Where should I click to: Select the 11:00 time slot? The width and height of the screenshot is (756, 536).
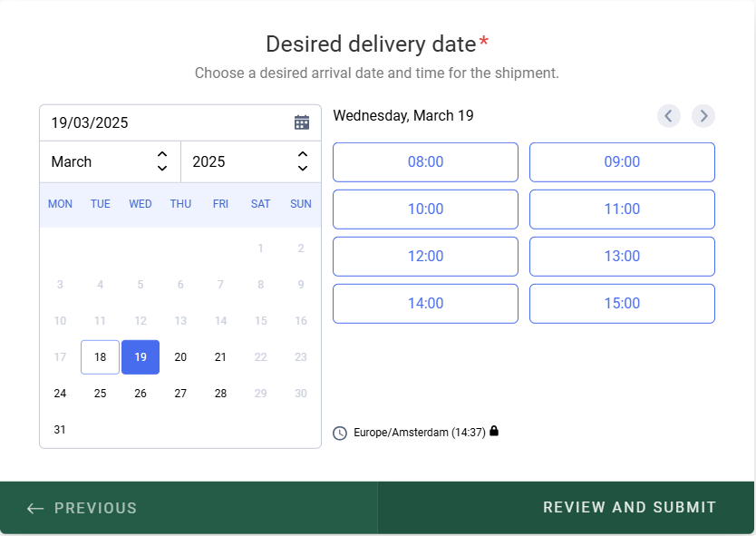622,210
